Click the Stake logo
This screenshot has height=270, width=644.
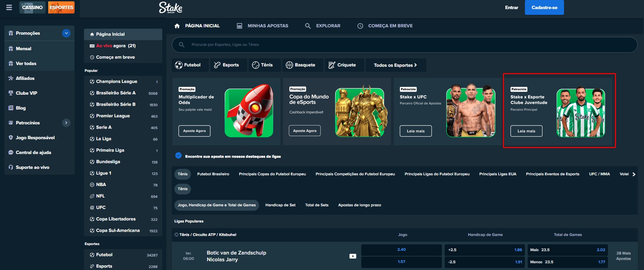[x=171, y=7]
